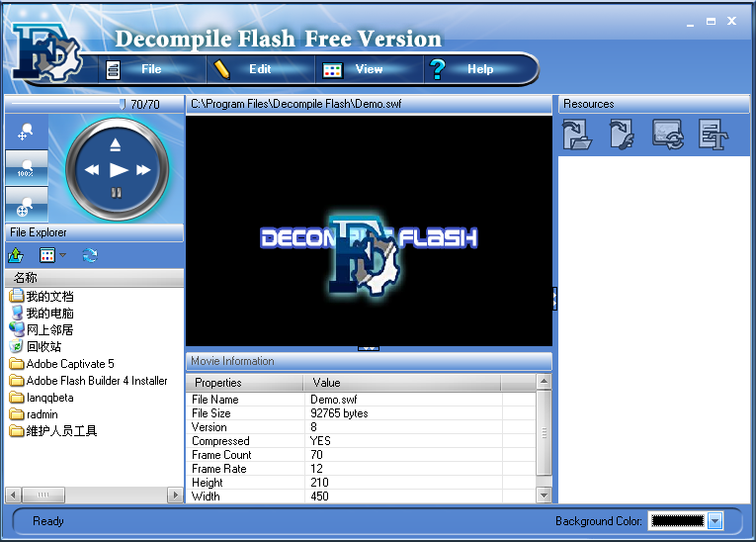Click the up-folder icon in File Explorer
The image size is (756, 542).
(16, 255)
